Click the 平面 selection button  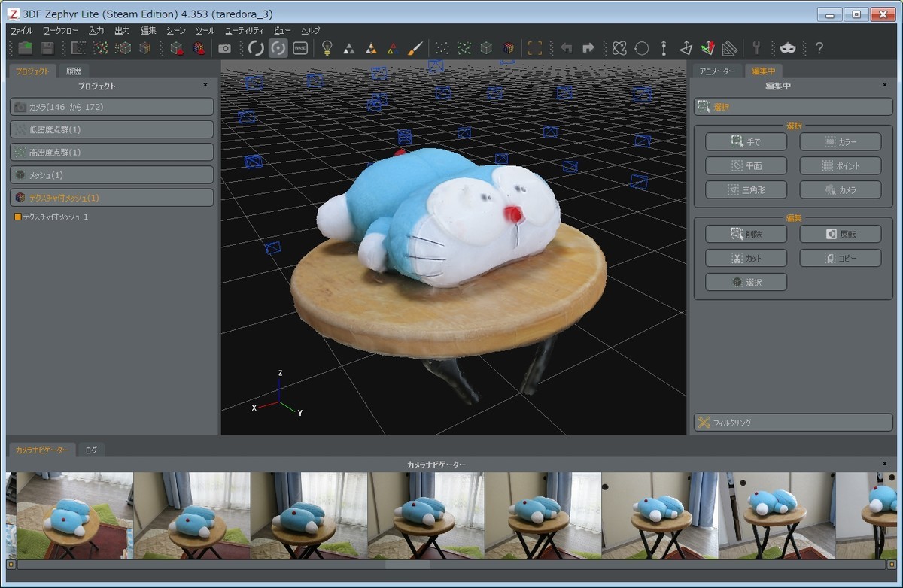coord(746,165)
